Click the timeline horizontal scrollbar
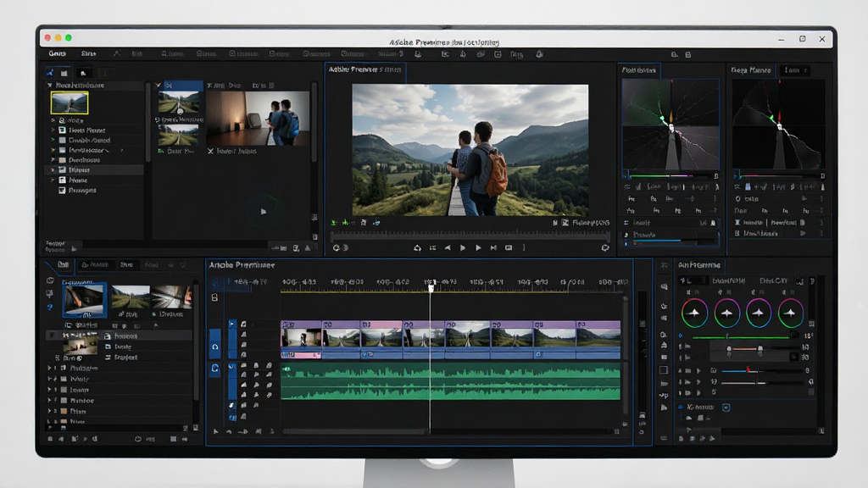This screenshot has height=488, width=868. click(x=355, y=431)
